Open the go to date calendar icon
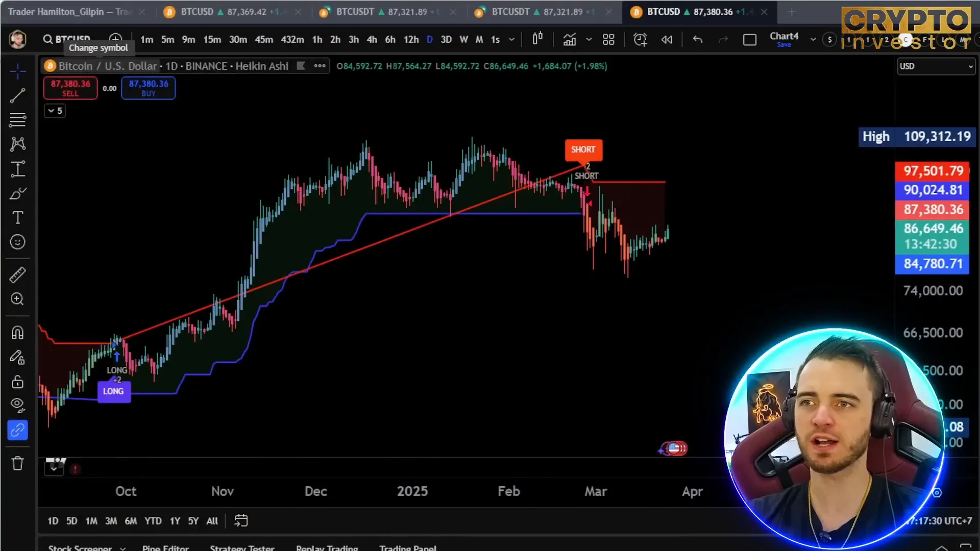Viewport: 980px width, 551px height. pyautogui.click(x=241, y=521)
